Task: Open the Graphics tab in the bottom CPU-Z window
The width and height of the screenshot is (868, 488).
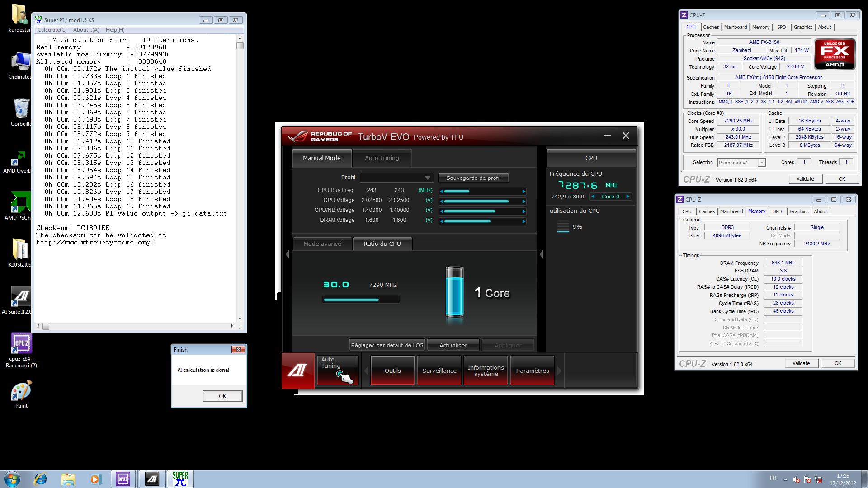Action: [799, 211]
